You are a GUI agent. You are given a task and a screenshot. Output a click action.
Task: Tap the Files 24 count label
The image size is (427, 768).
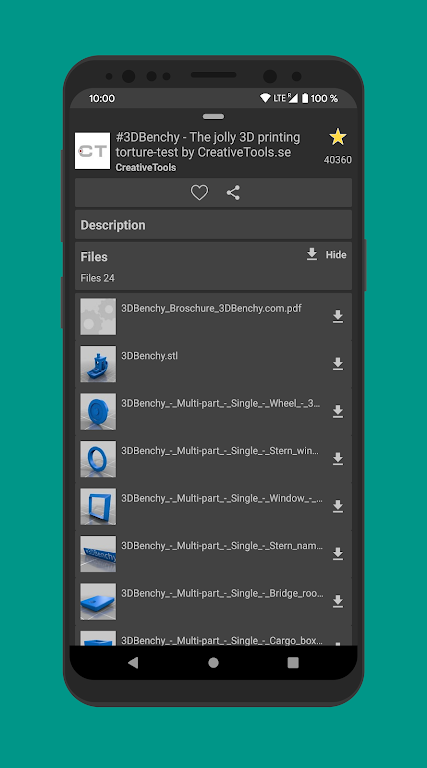97,278
